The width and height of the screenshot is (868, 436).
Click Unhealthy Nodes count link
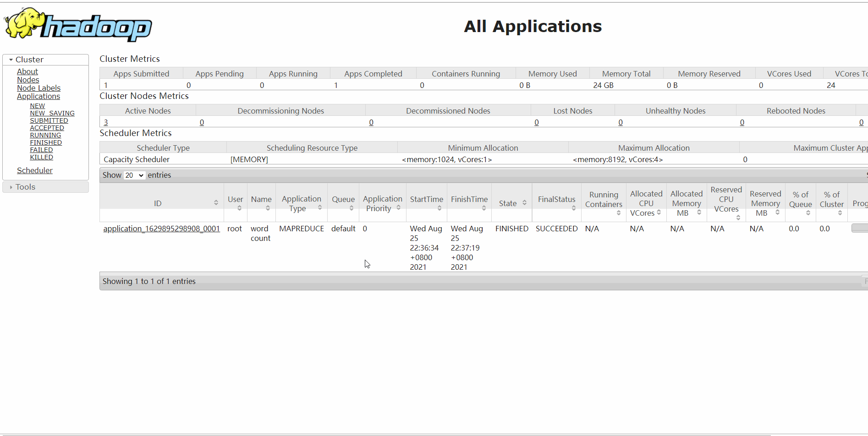pyautogui.click(x=621, y=122)
